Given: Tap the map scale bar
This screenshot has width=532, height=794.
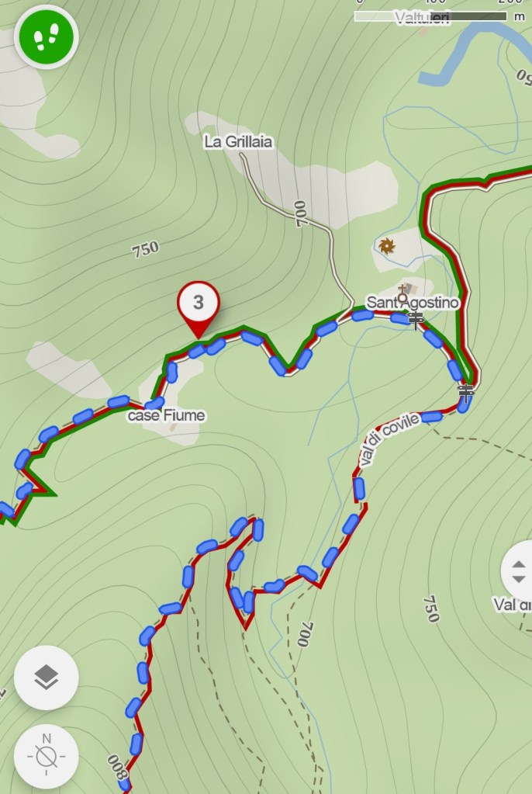Looking at the screenshot, I should click(x=430, y=16).
